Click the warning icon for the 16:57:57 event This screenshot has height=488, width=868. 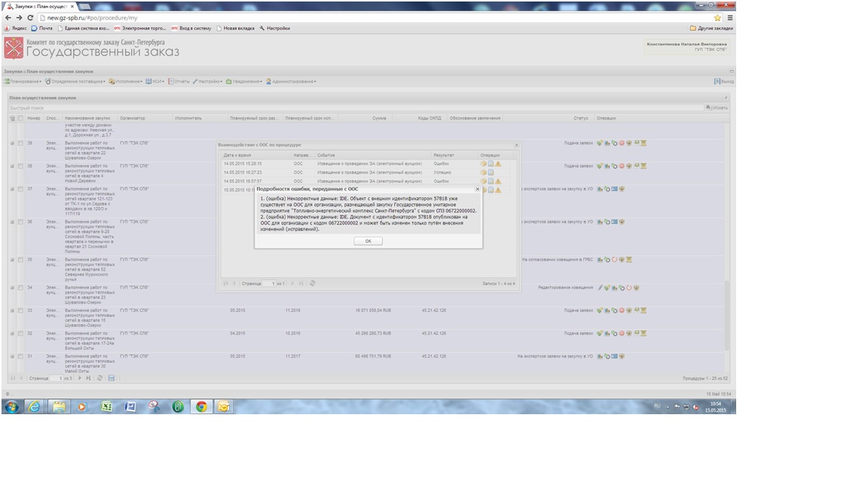[x=498, y=181]
